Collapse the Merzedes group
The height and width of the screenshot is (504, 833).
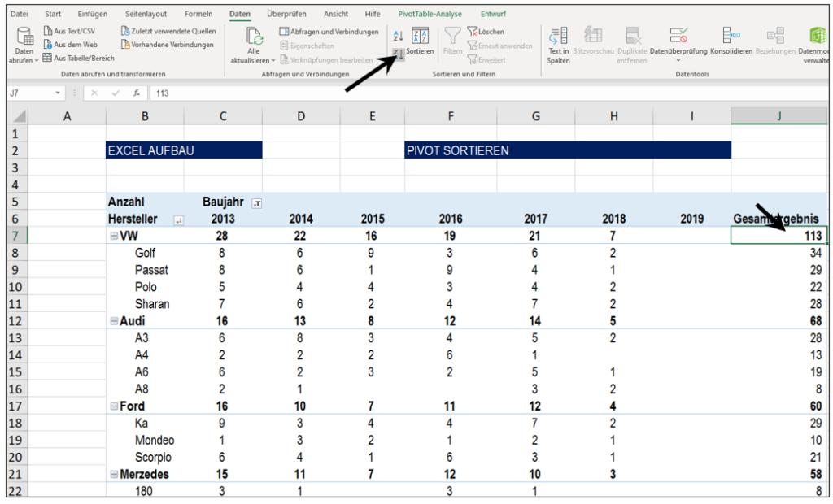click(x=114, y=474)
